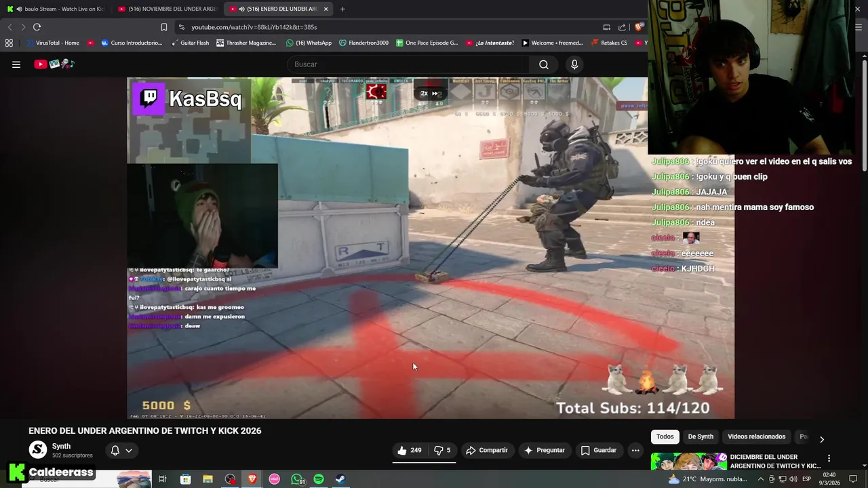Toggle Brave Shields icon
The width and height of the screenshot is (868, 488).
[x=639, y=27]
